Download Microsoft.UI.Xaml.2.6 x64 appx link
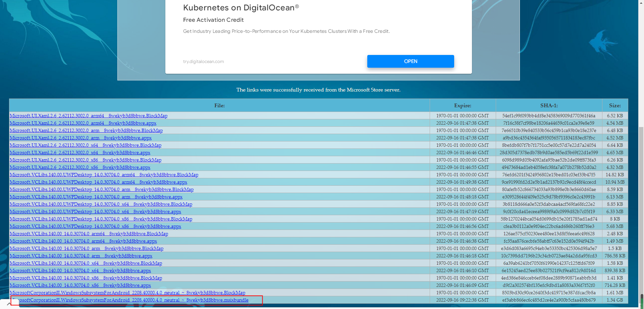644x309 pixels. point(80,152)
